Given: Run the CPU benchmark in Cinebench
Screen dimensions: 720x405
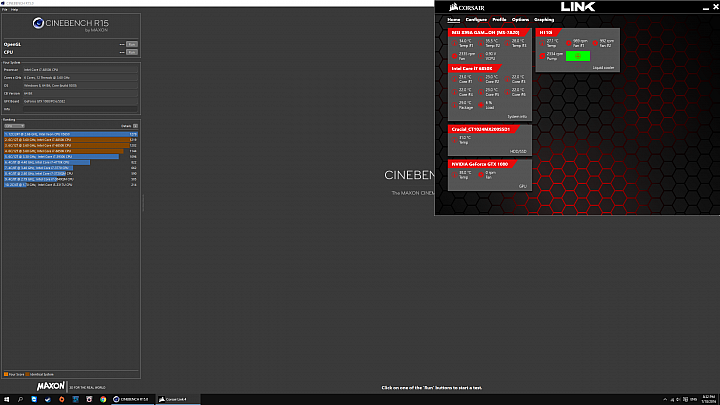Looking at the screenshot, I should point(132,52).
